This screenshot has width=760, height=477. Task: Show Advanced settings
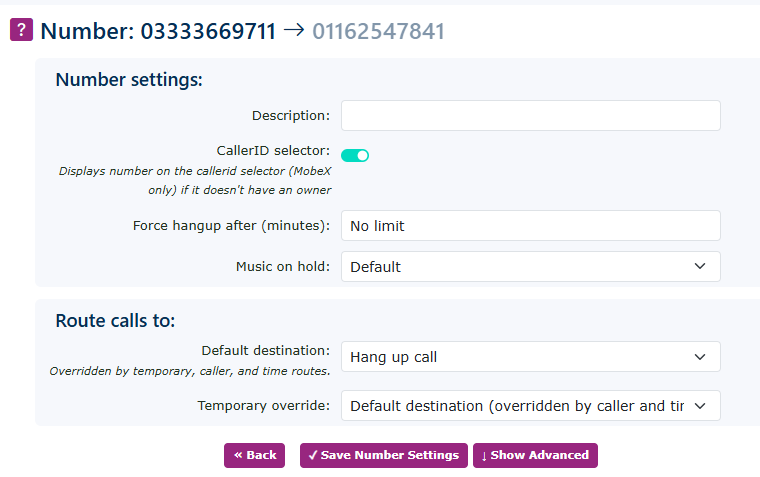click(x=535, y=455)
